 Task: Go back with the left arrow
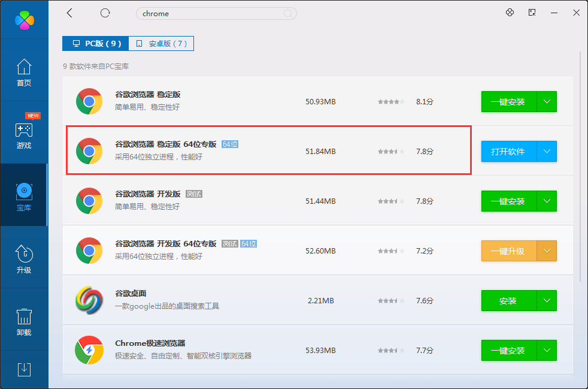tap(69, 13)
